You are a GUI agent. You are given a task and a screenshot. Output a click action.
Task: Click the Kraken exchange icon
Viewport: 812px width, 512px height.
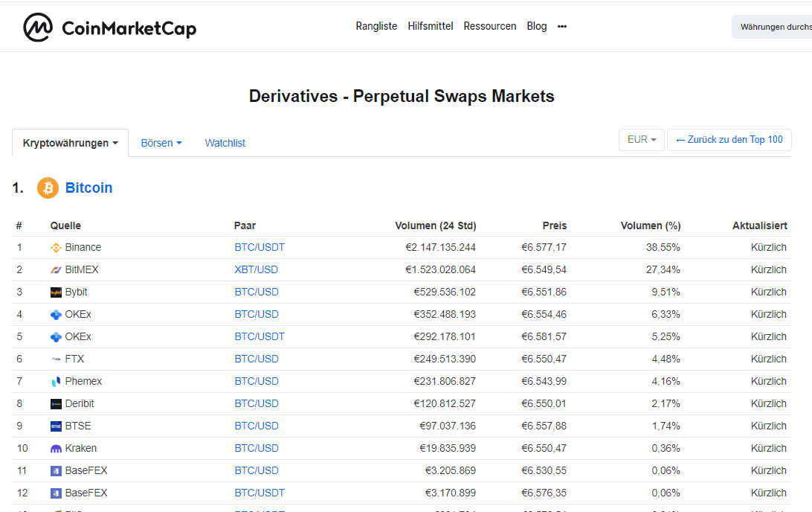(x=56, y=448)
